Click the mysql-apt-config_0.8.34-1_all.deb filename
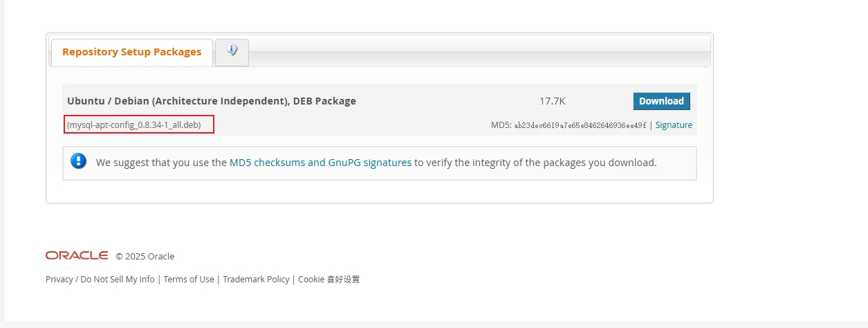Screen dimensions: 868x328 [139, 125]
